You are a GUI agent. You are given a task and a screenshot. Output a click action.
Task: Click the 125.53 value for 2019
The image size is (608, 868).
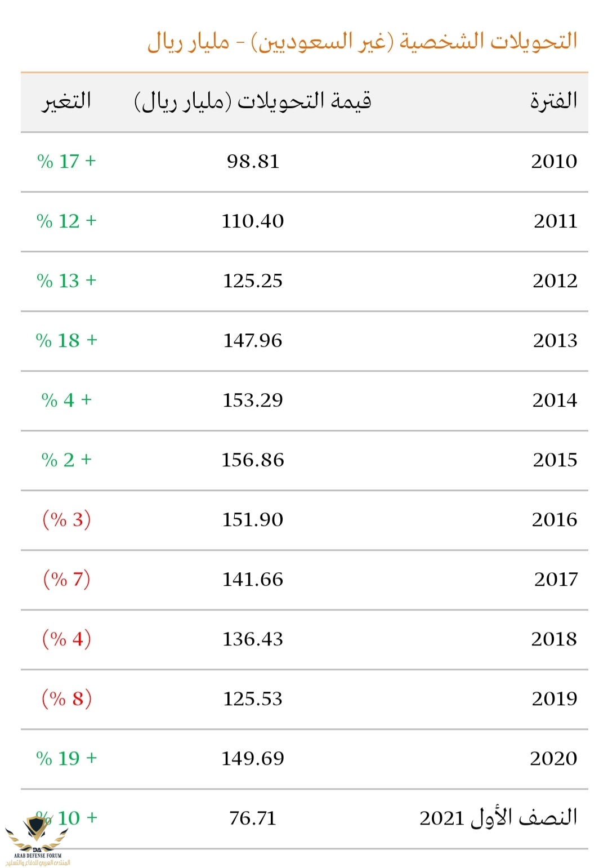[x=253, y=699]
